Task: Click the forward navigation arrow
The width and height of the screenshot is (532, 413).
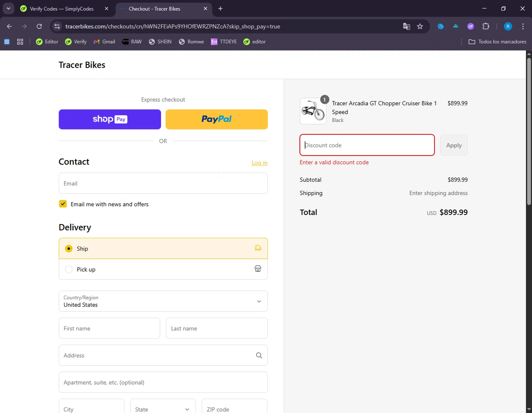Action: [24, 26]
